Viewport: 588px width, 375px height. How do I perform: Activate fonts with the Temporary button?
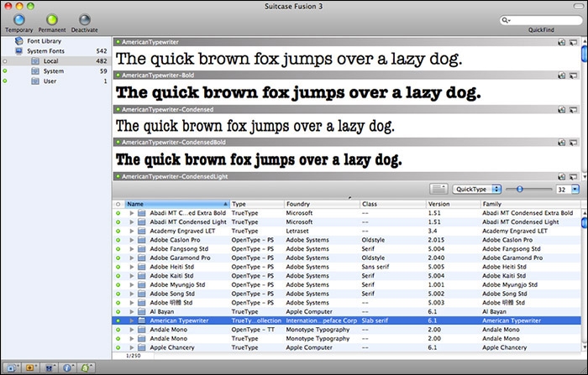(19, 20)
